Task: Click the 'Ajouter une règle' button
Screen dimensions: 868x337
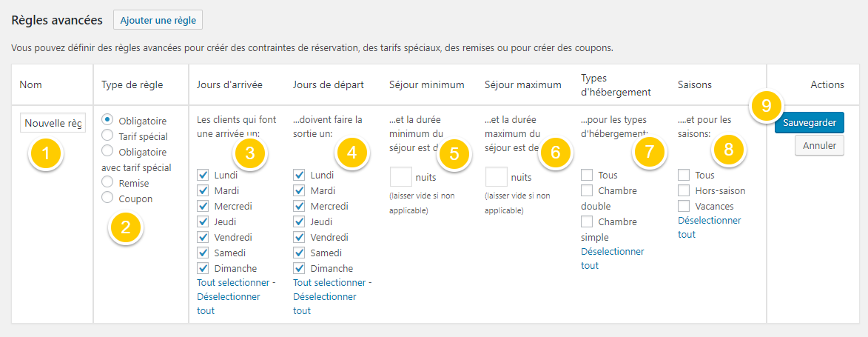Action: click(158, 20)
